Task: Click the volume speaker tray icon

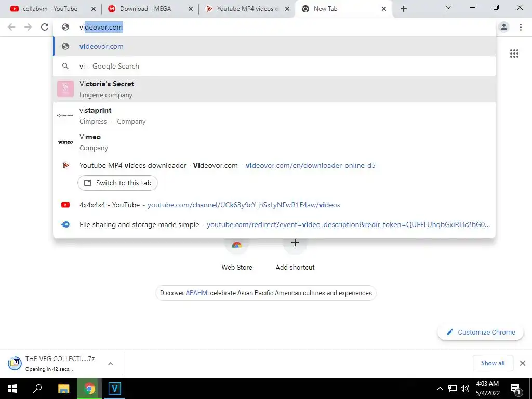Action: 465,389
